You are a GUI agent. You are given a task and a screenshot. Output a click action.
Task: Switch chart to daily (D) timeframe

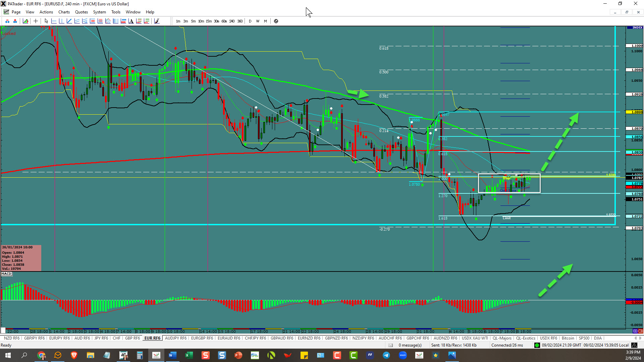[x=250, y=21]
